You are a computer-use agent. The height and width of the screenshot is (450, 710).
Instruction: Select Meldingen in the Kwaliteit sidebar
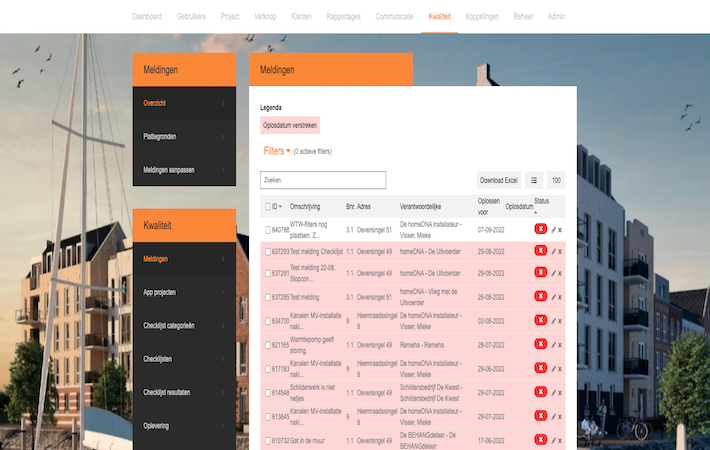[x=184, y=259]
